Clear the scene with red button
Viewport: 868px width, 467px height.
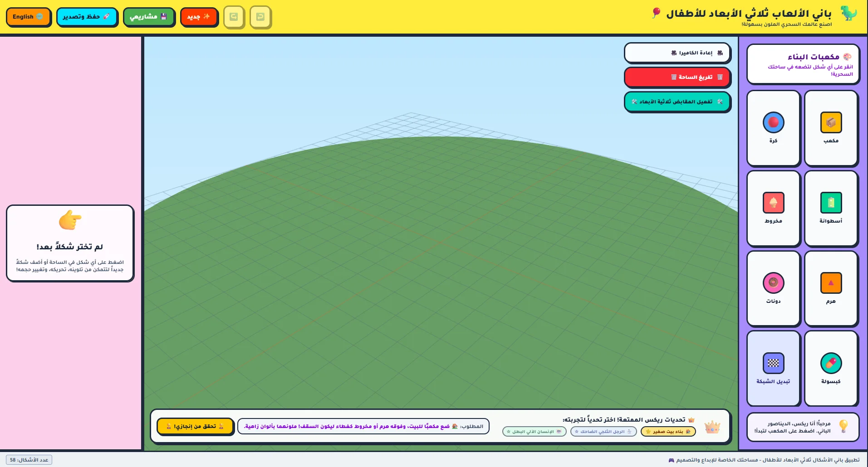677,77
